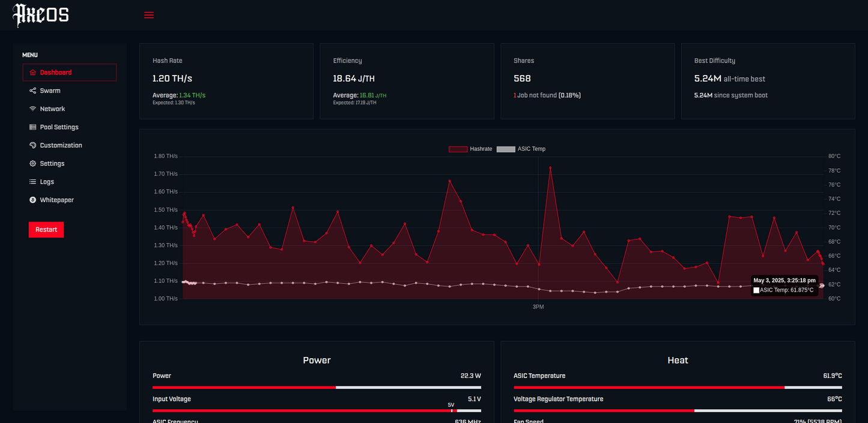Open the Whitepaper link

[x=56, y=200]
